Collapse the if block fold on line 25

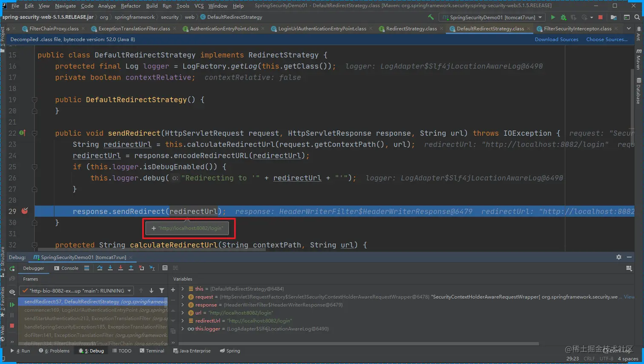(34, 167)
